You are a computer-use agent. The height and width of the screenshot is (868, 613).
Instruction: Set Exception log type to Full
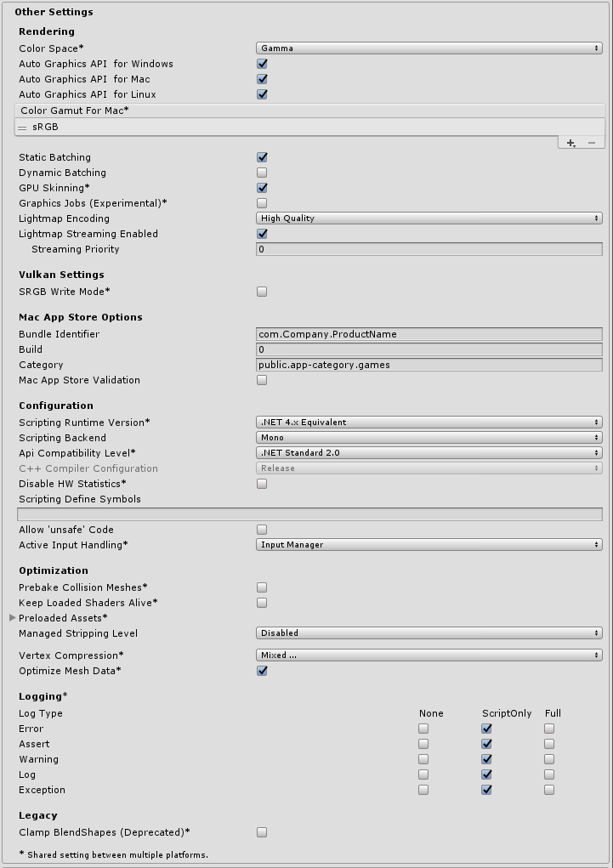(x=549, y=790)
